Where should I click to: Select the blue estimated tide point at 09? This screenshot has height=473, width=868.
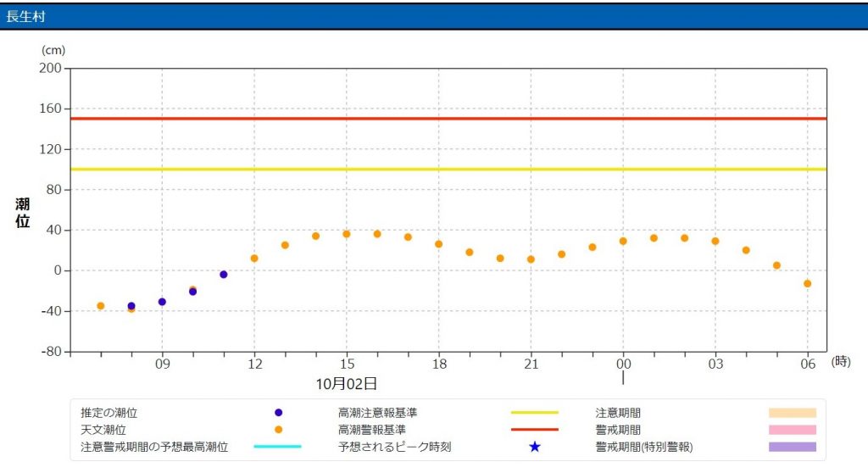[x=162, y=302]
